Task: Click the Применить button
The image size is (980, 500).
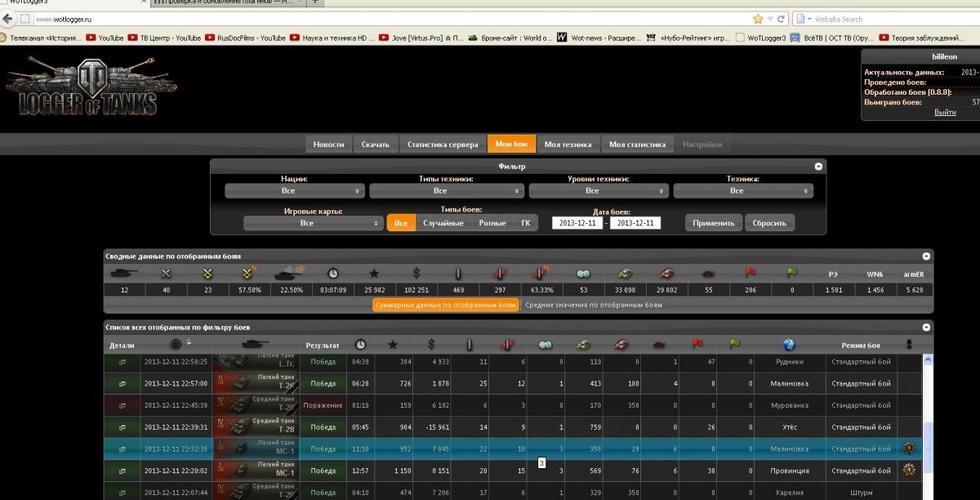Action: tap(713, 223)
